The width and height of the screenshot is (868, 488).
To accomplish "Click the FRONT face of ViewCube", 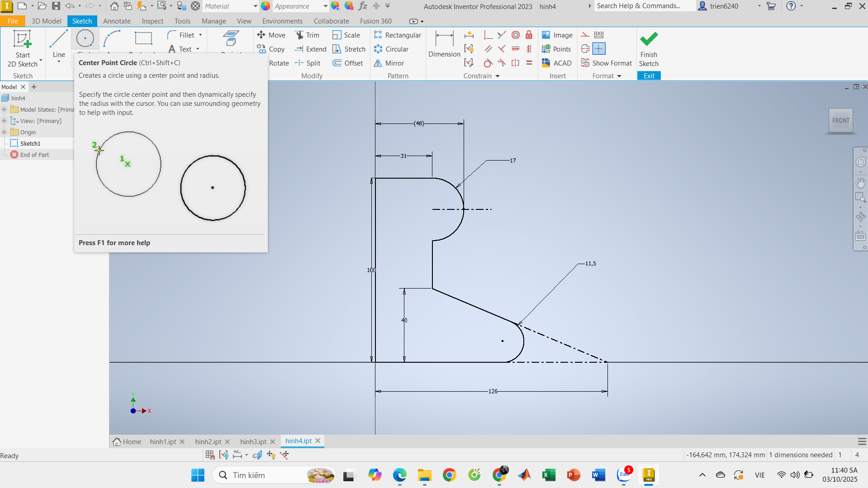I will 840,121.
